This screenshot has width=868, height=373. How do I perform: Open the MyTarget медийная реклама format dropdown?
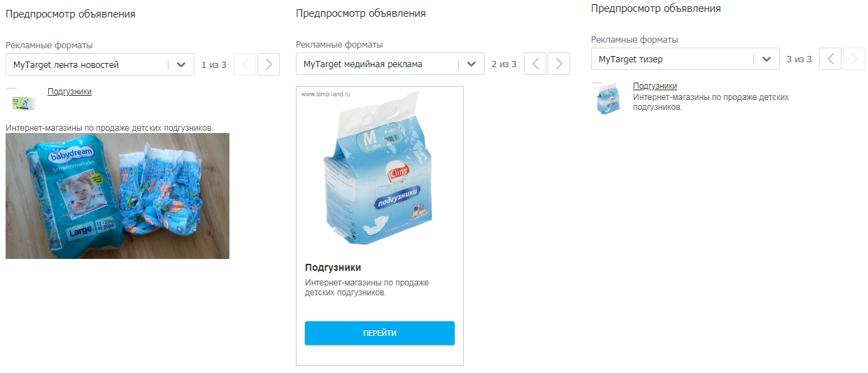click(x=390, y=64)
